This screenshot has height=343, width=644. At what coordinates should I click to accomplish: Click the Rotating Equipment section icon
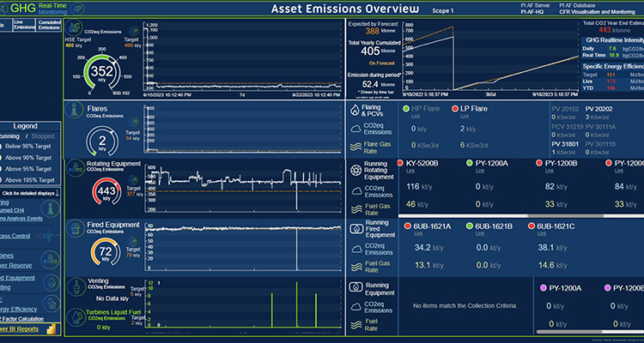pyautogui.click(x=75, y=169)
